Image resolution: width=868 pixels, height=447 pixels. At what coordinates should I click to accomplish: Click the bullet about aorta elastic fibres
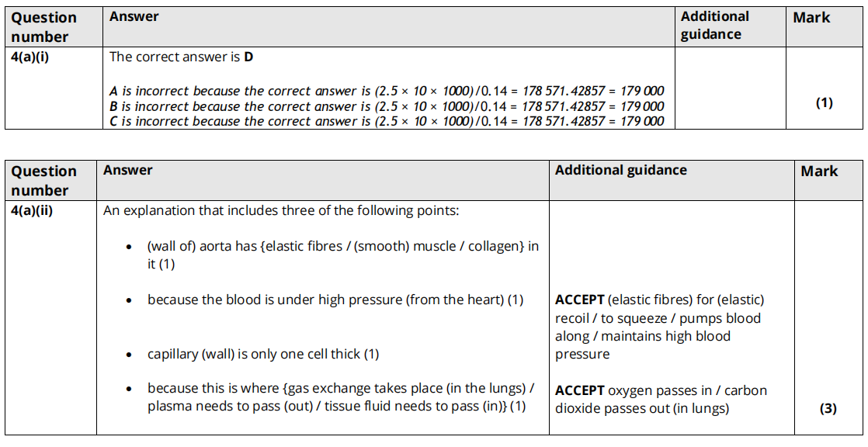click(342, 255)
